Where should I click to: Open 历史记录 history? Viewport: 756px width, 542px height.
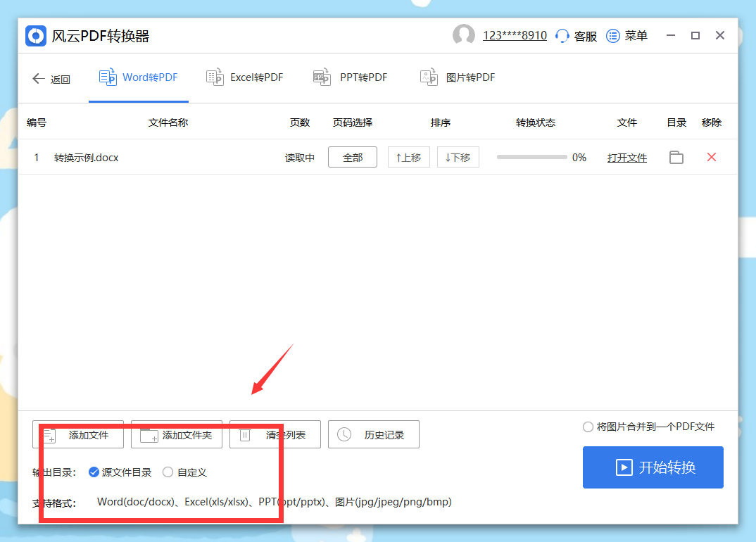click(374, 434)
